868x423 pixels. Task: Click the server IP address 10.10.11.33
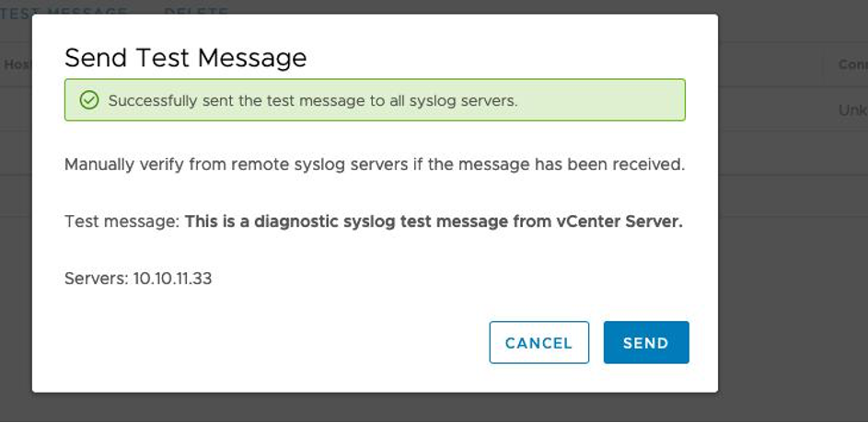click(x=172, y=278)
